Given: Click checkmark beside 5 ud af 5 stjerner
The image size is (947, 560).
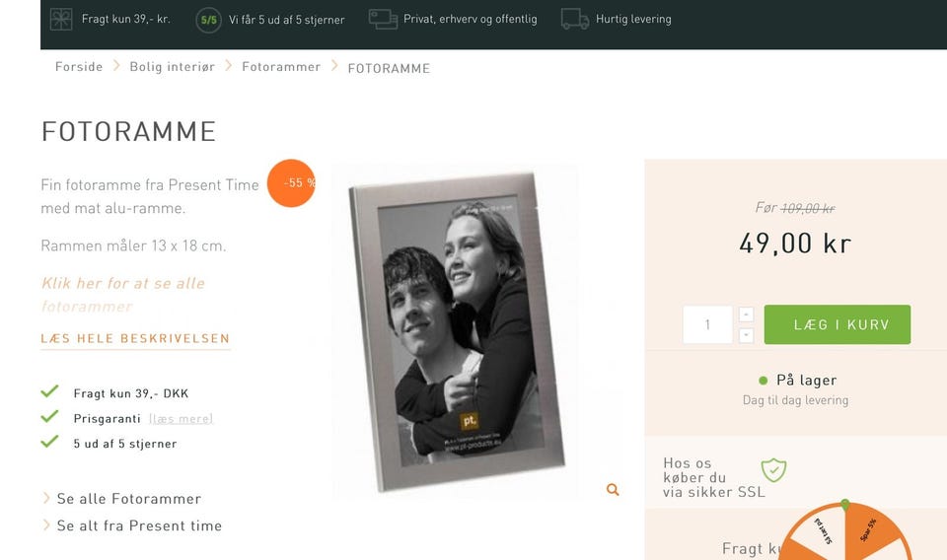Looking at the screenshot, I should point(49,441).
